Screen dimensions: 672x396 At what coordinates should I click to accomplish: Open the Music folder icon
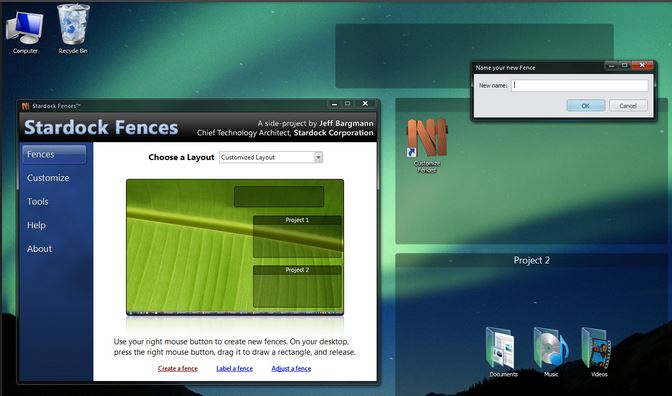(x=551, y=352)
